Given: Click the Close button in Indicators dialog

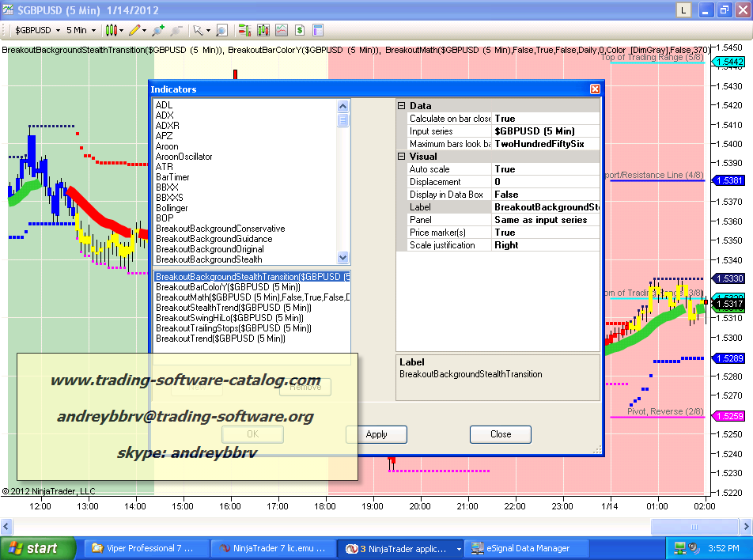Looking at the screenshot, I should 500,434.
